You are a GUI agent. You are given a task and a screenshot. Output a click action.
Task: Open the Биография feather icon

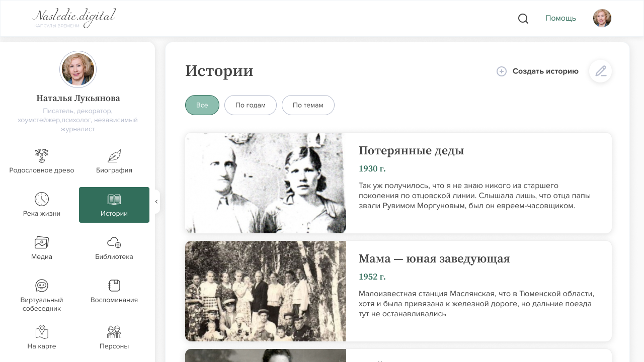(x=114, y=156)
